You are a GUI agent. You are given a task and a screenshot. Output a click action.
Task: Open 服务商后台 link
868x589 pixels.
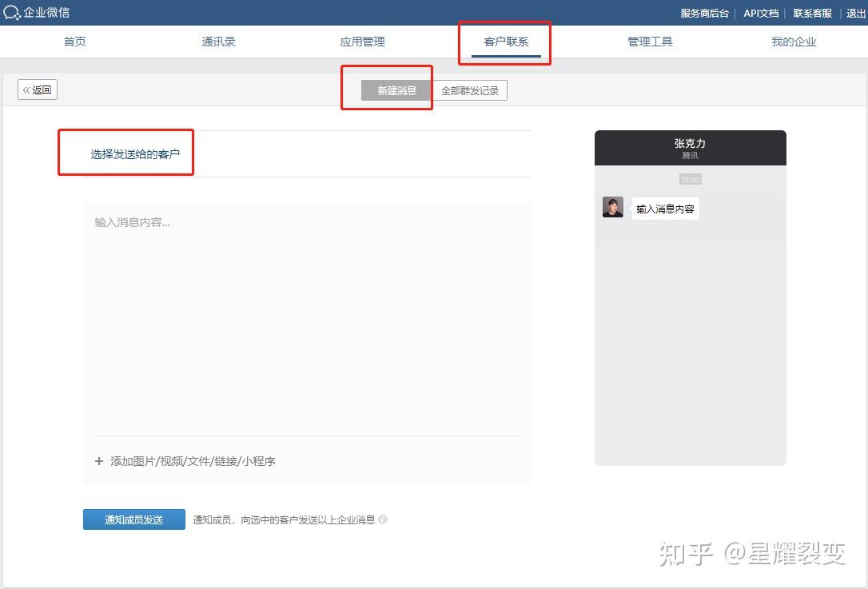coord(704,13)
